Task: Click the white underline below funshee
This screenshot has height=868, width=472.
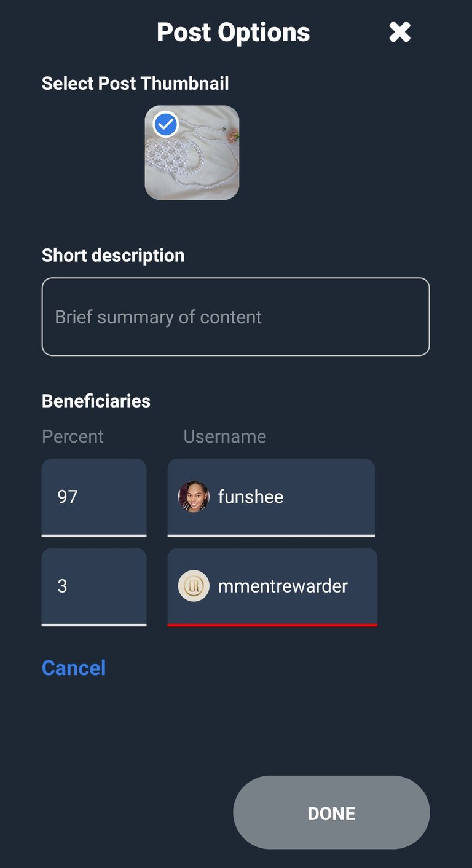Action: tap(271, 535)
